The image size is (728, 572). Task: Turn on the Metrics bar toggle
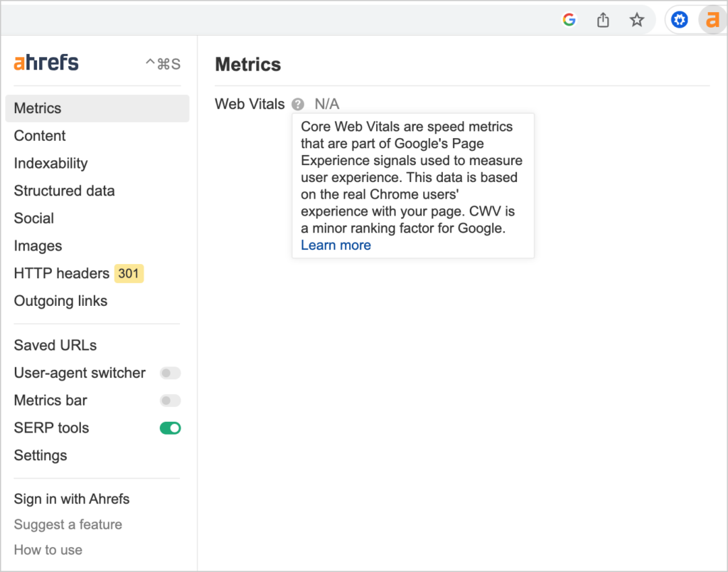point(170,401)
